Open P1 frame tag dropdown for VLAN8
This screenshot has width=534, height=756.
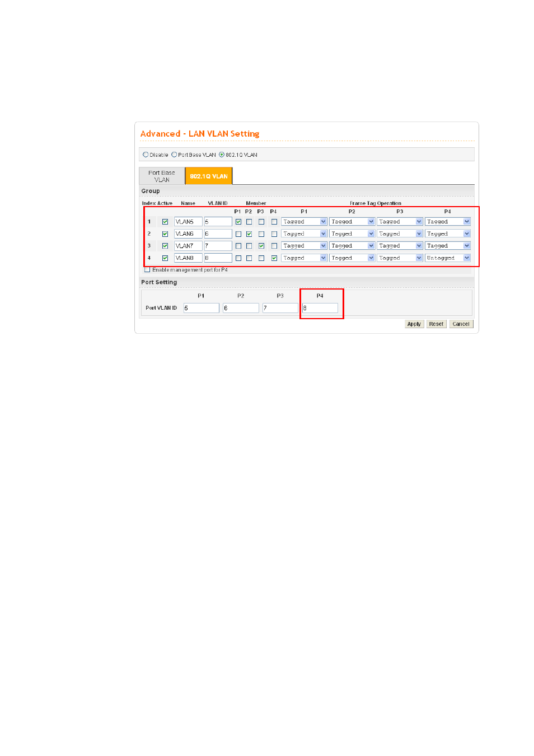tap(304, 258)
